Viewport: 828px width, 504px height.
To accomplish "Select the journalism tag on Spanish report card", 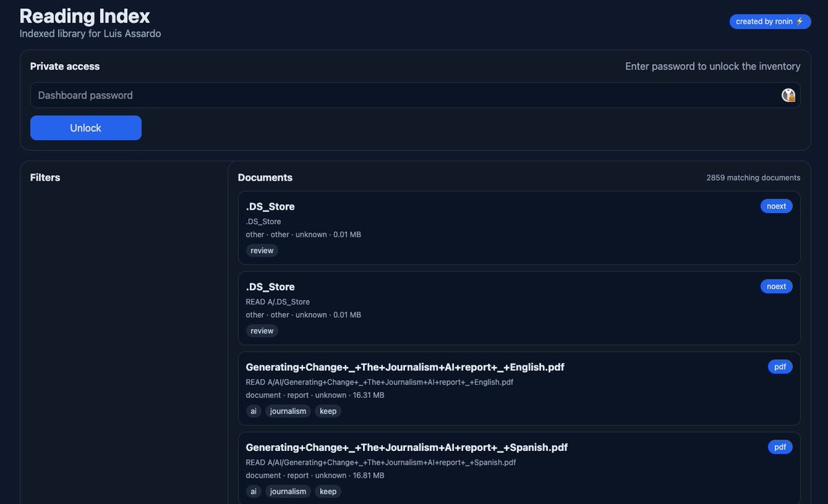I will point(288,492).
